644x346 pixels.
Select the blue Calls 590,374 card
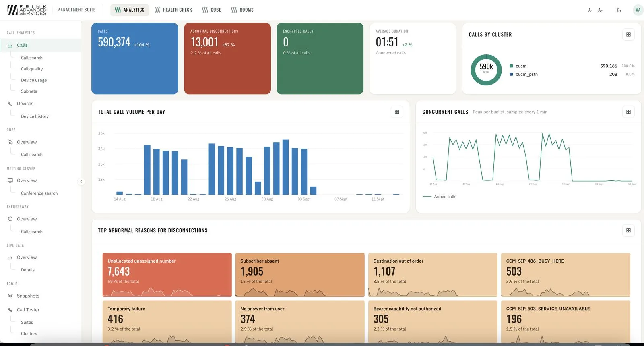[x=135, y=58]
